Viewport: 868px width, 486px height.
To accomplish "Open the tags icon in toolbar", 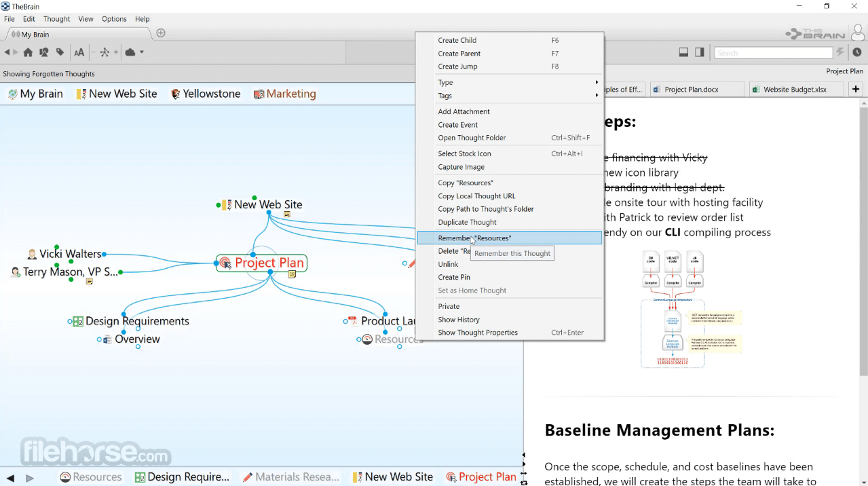I will [60, 52].
